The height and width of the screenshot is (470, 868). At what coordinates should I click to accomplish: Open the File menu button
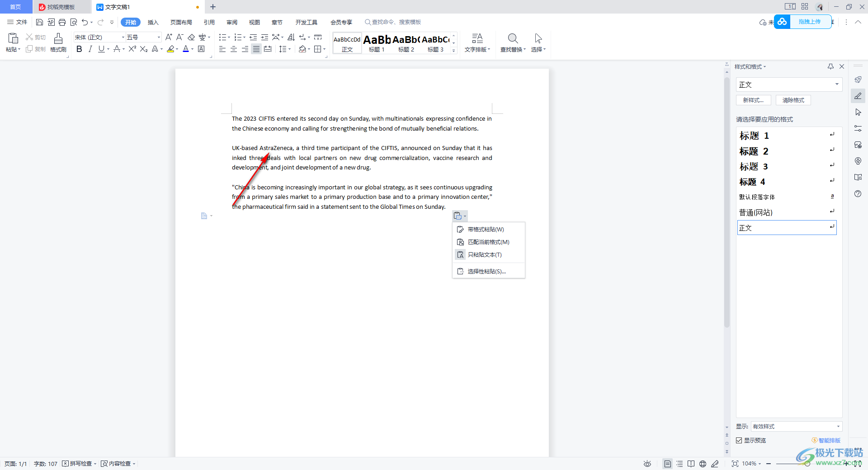[x=17, y=22]
